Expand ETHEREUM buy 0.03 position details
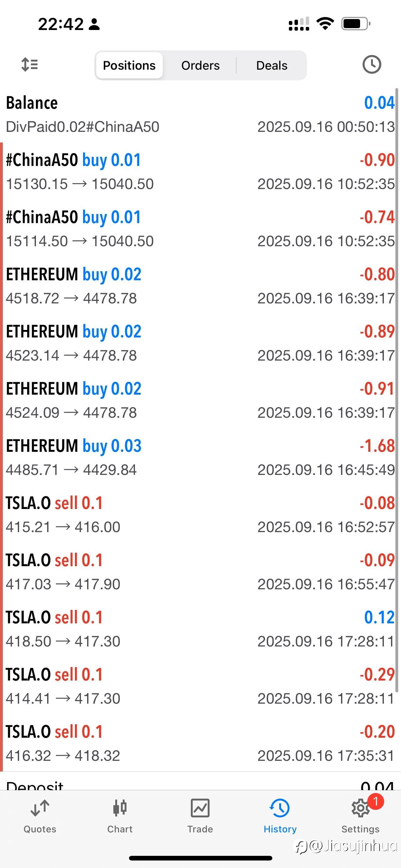This screenshot has height=868, width=401. (x=200, y=457)
